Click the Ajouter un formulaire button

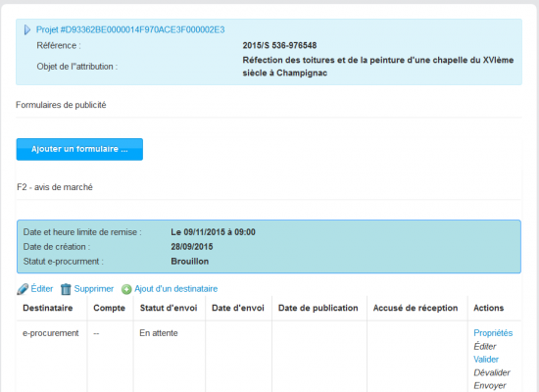pos(79,149)
